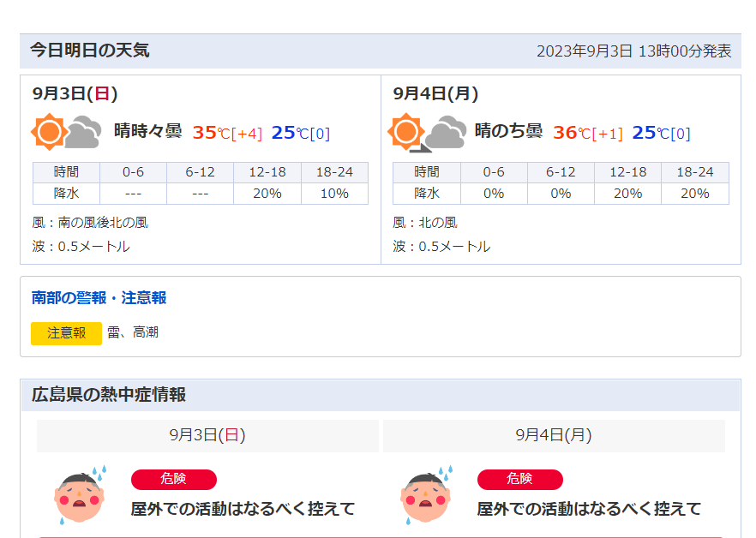Click the sweating face icon for 9月4日 heatstroke
756x538 pixels.
click(426, 495)
